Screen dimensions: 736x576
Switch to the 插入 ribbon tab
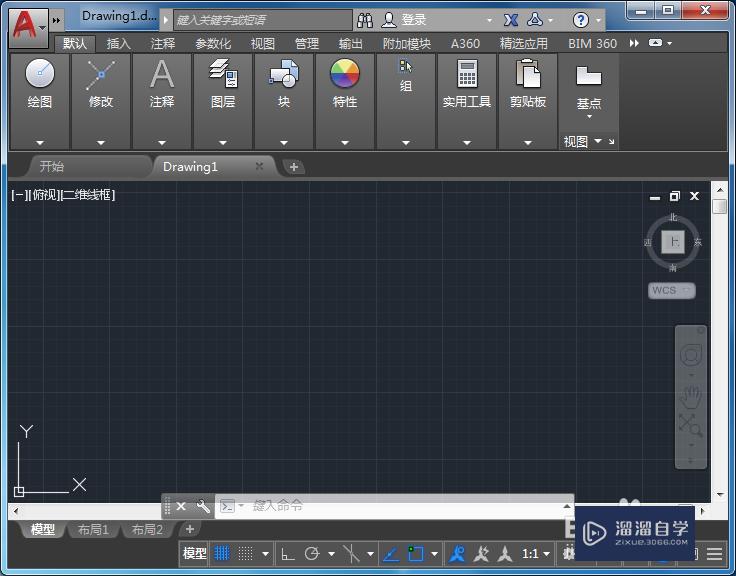(118, 43)
